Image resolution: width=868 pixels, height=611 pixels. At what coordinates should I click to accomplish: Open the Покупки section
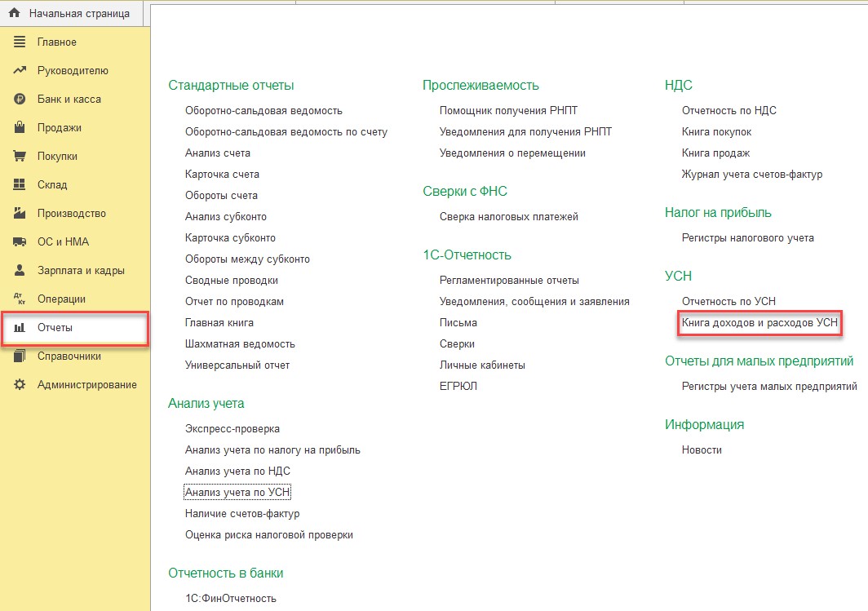pos(57,156)
